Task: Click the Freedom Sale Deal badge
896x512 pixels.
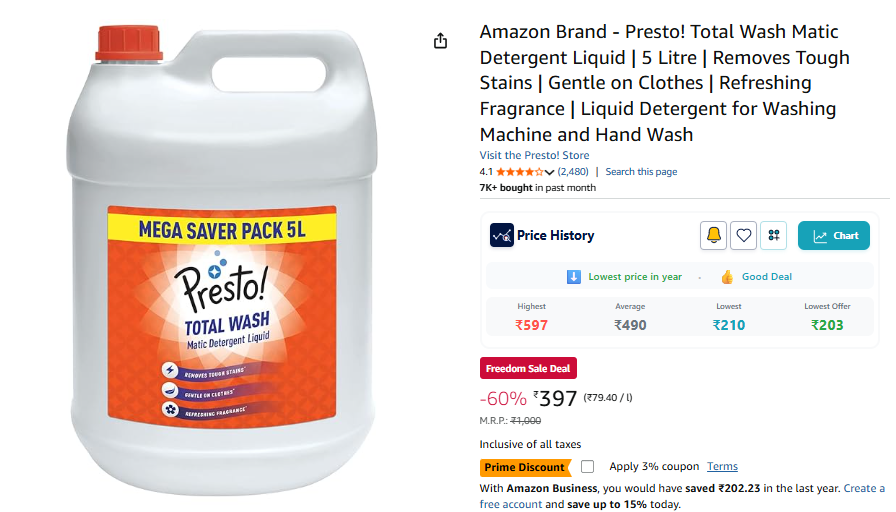Action: pos(528,369)
